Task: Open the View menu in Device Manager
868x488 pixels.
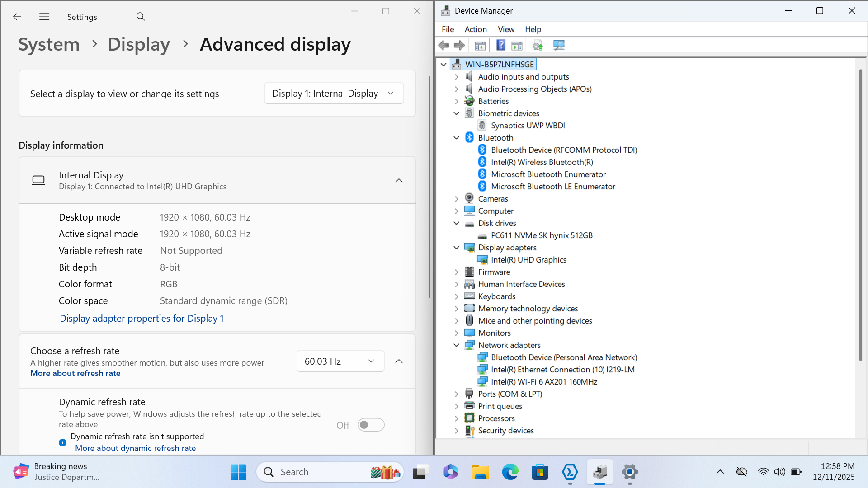Action: click(506, 29)
